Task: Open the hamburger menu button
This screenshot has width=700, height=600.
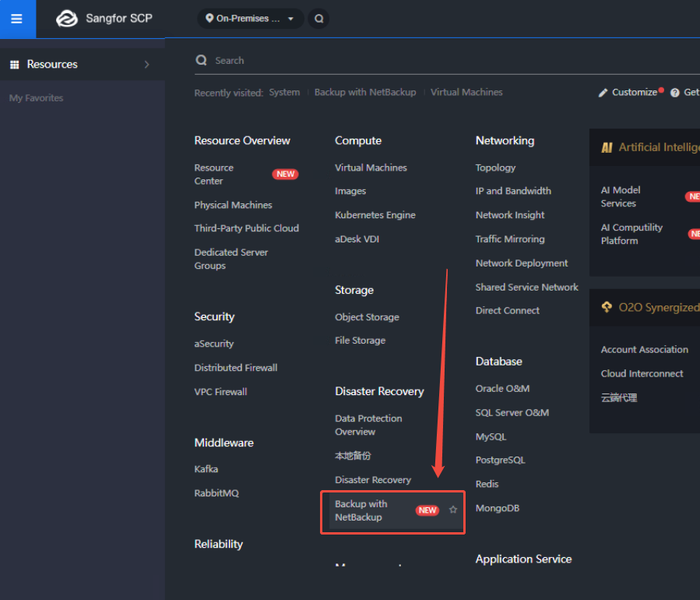Action: [17, 19]
